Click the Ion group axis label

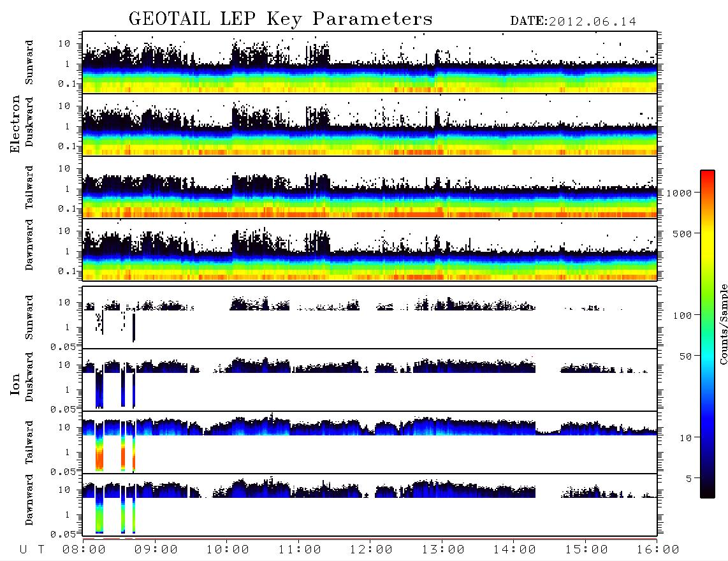(15, 384)
